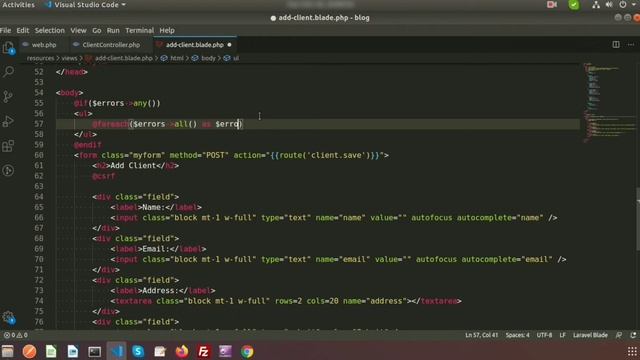Split the editor to the right
Screen dimensions: 640x360
tap(616, 44)
